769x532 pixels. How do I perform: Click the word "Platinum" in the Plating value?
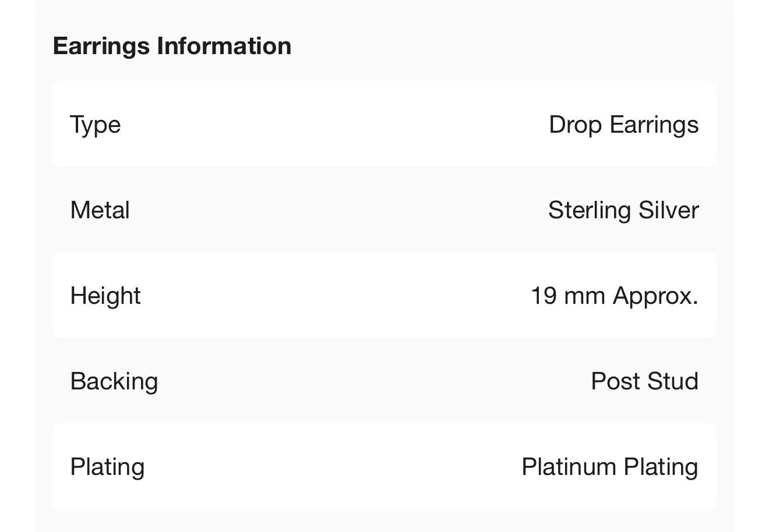coord(569,467)
